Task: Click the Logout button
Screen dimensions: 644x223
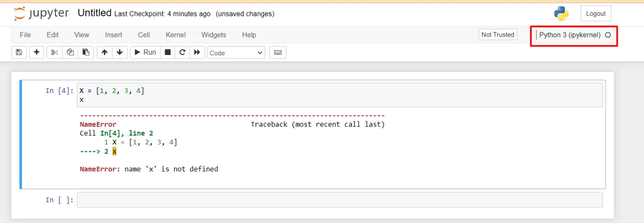Action: coord(596,13)
